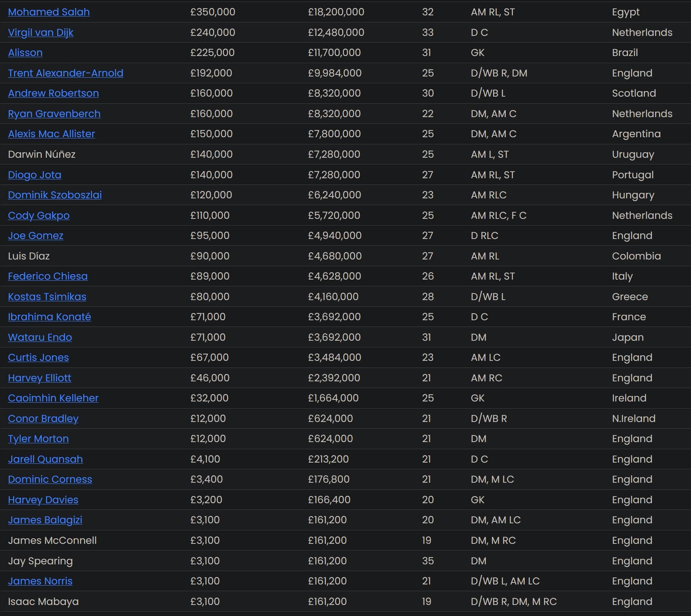Click the £3,484,000 yearly value
This screenshot has width=691, height=616.
(x=334, y=357)
